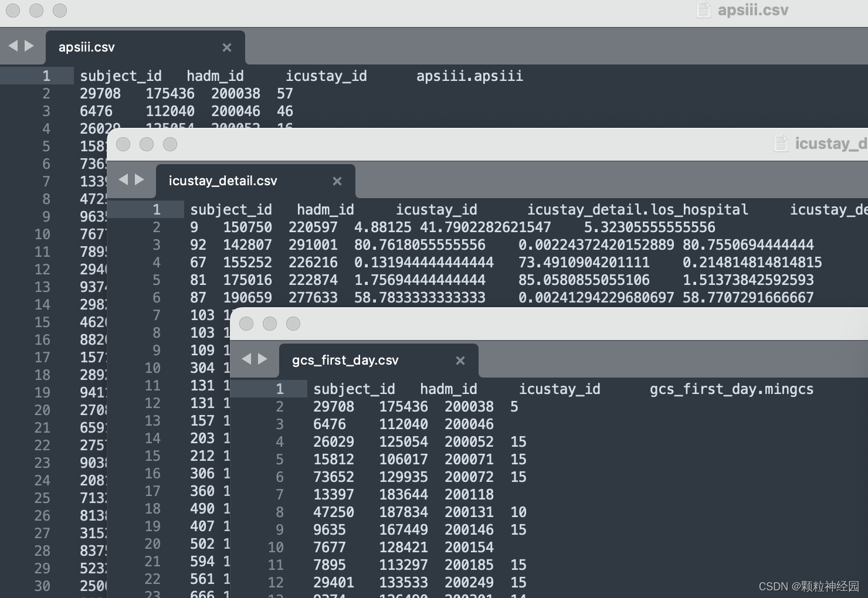
Task: Click 'subject_id' header in the gcs_first_day window
Action: pos(354,389)
